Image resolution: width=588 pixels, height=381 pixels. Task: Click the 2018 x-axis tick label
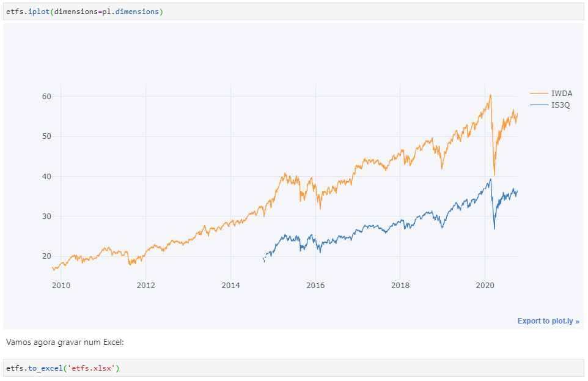pos(400,285)
